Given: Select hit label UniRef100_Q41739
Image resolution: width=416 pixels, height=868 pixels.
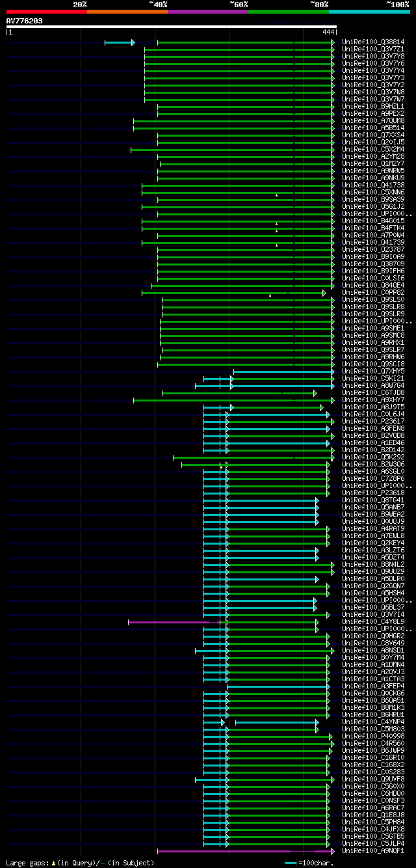Looking at the screenshot, I should pyautogui.click(x=373, y=242).
